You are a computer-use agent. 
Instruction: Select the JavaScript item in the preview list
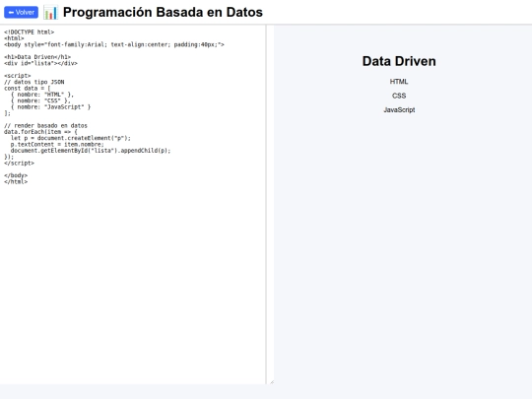pos(399,110)
